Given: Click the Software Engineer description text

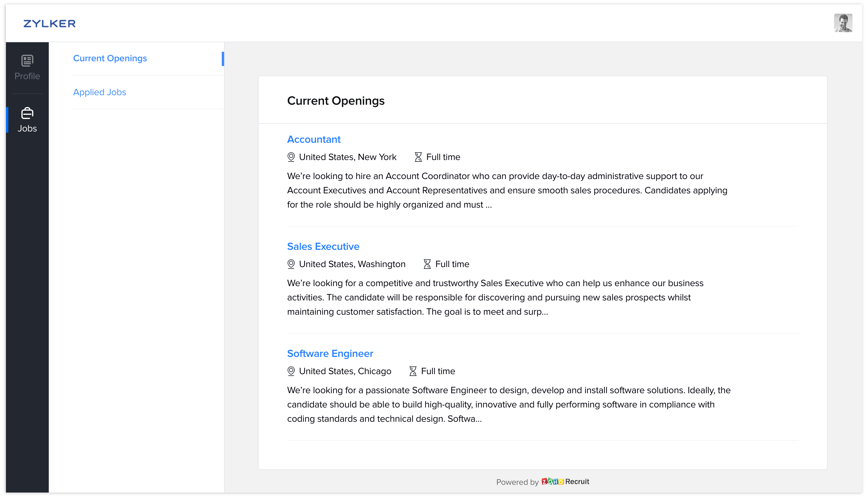Looking at the screenshot, I should tap(508, 405).
